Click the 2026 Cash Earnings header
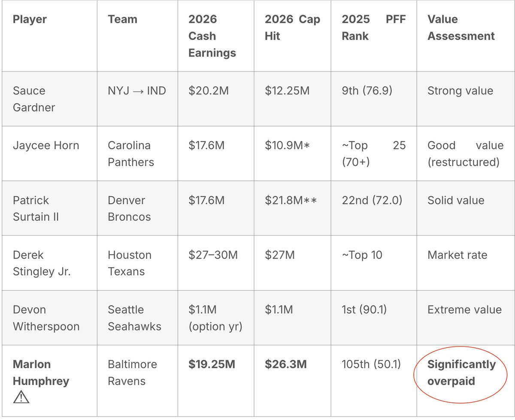 212,36
